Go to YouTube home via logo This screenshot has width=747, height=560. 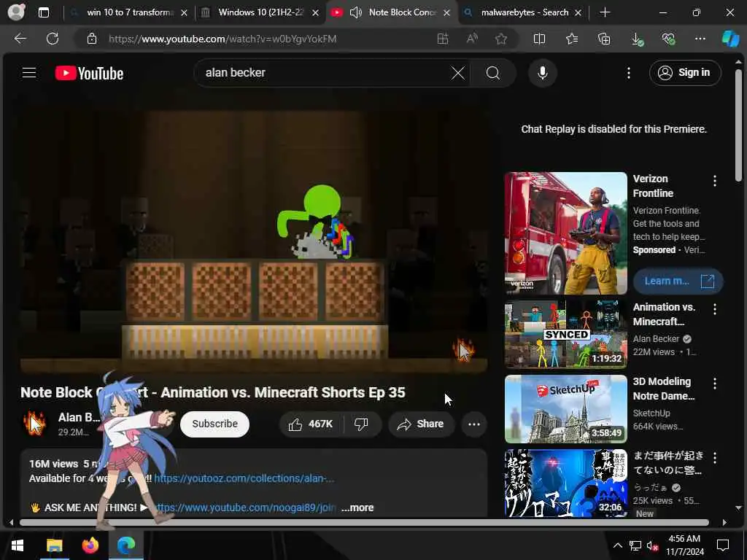[89, 73]
